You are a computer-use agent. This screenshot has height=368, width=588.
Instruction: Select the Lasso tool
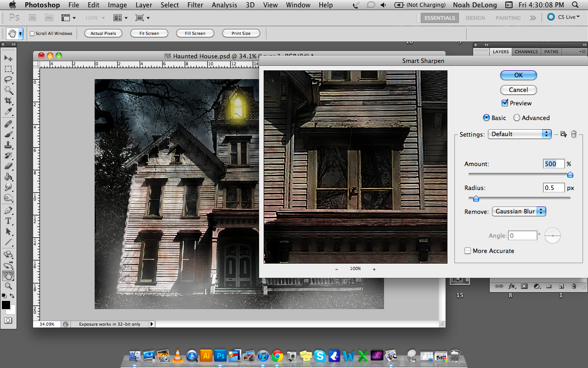[x=8, y=80]
